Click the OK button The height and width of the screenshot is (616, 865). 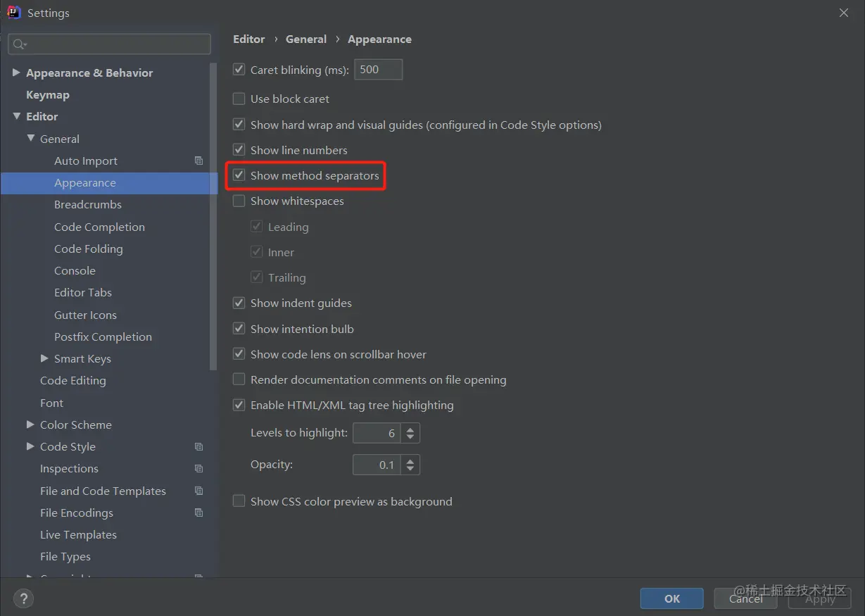(671, 598)
